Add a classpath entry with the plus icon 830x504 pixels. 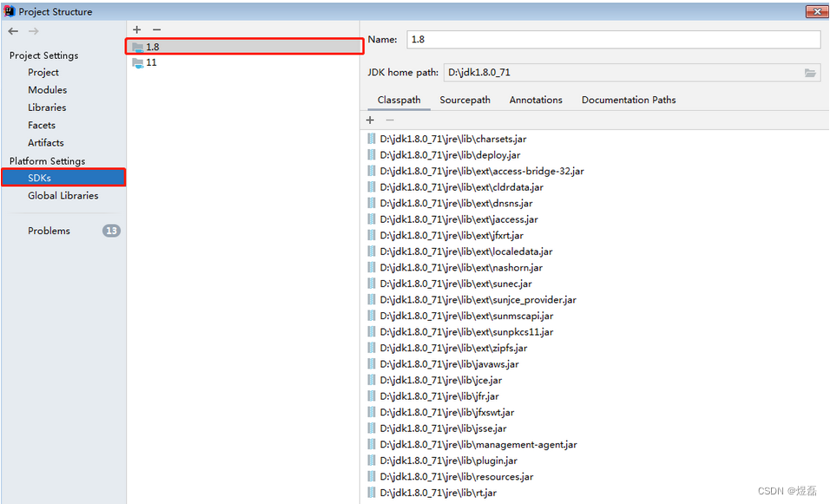tap(371, 119)
